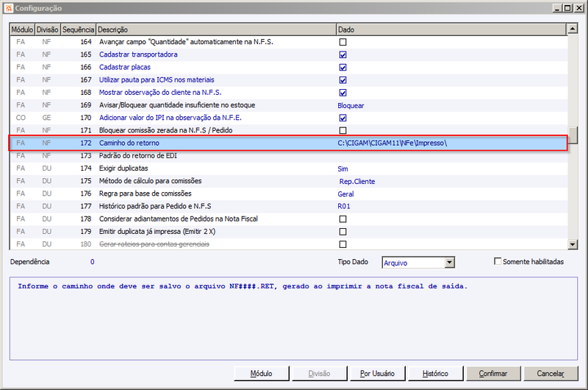Click the help text box about NF####.RET
This screenshot has height=390, width=588.
pyautogui.click(x=293, y=319)
